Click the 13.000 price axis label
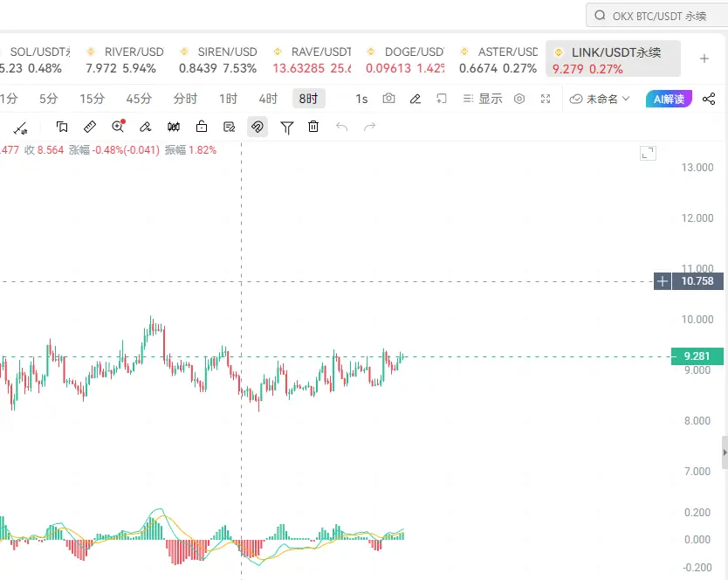The height and width of the screenshot is (580, 728). click(x=697, y=168)
